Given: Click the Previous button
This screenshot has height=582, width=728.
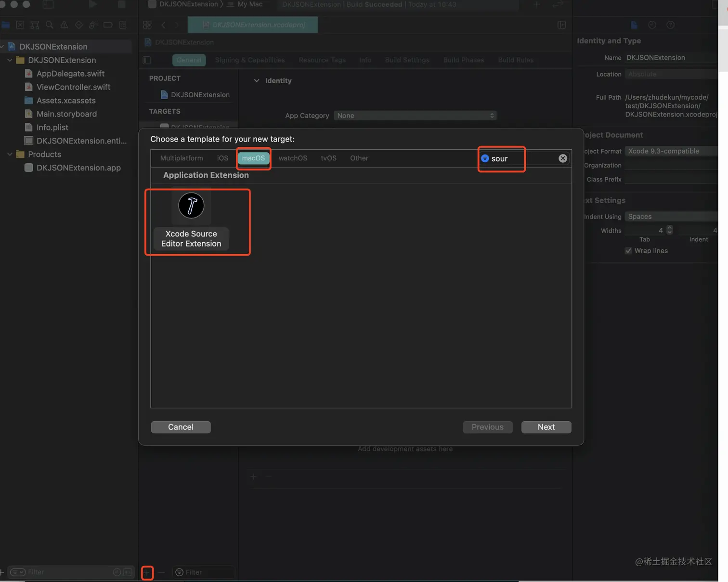Looking at the screenshot, I should click(487, 427).
